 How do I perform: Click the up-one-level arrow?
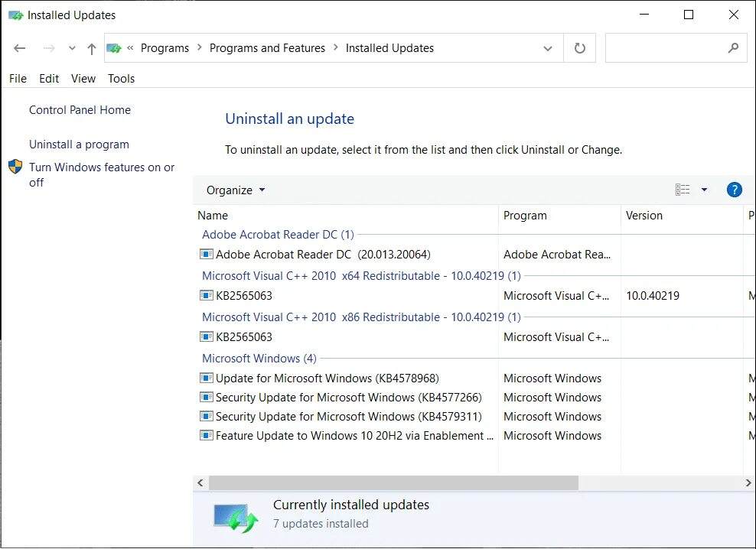[92, 48]
